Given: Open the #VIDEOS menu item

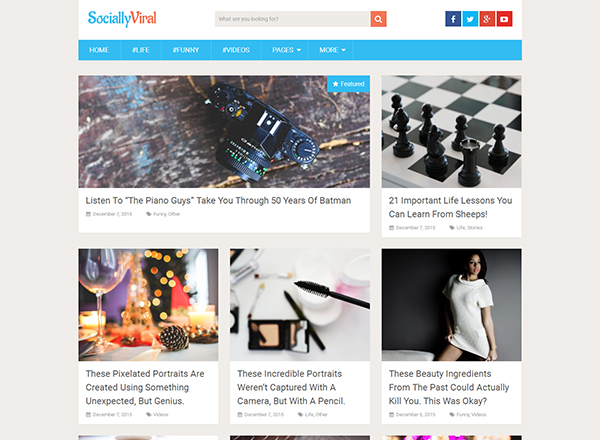Looking at the screenshot, I should (236, 50).
